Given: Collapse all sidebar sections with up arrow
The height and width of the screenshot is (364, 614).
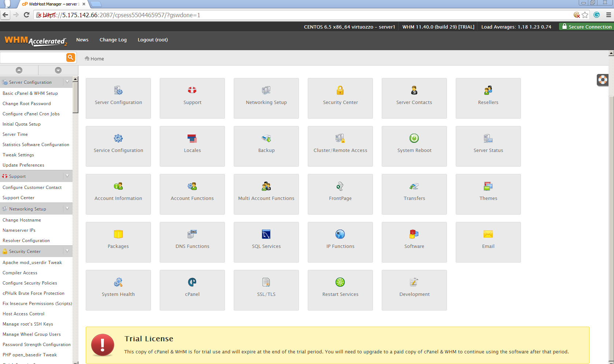Looking at the screenshot, I should 19,70.
